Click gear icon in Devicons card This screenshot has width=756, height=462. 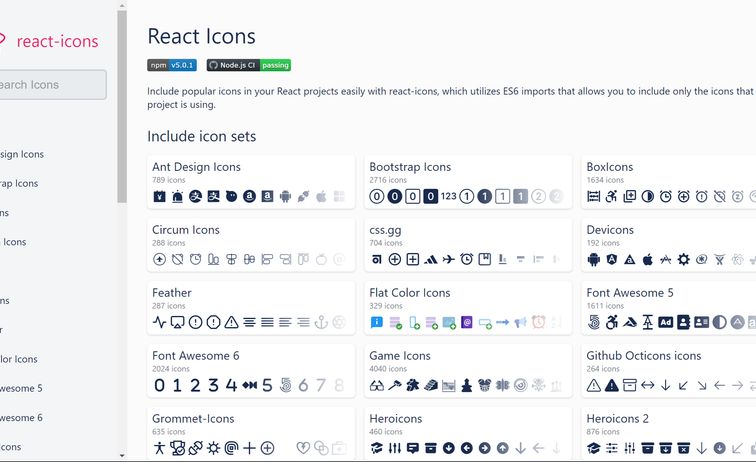[x=684, y=259]
